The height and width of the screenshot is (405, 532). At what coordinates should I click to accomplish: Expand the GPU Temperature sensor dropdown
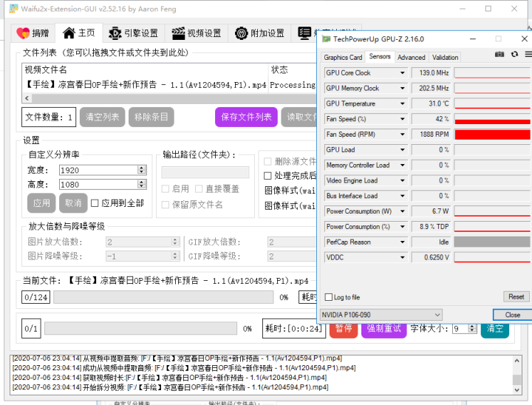point(403,103)
